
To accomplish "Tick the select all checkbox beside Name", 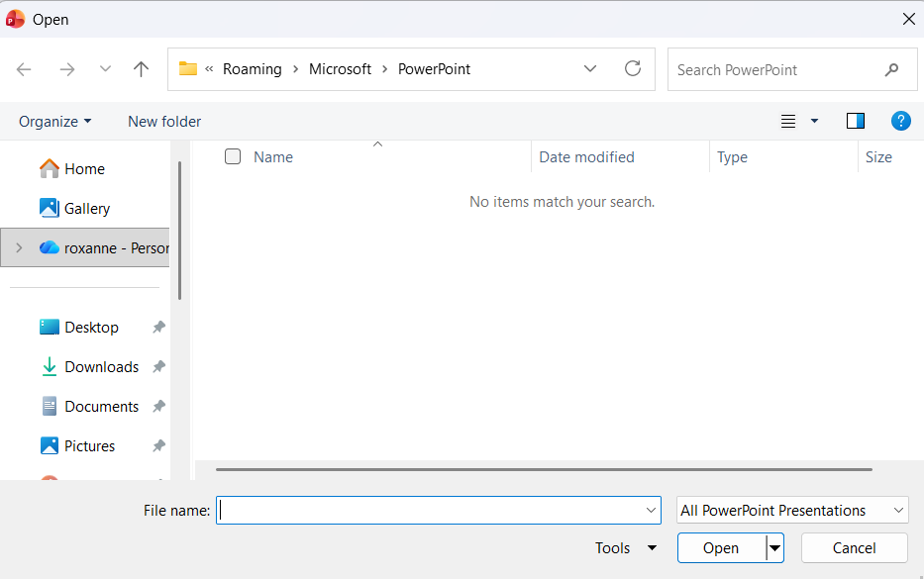I will coord(233,156).
